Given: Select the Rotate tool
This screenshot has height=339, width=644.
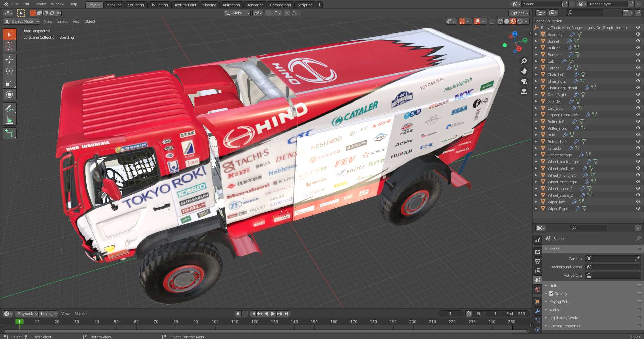Looking at the screenshot, I should (x=9, y=71).
